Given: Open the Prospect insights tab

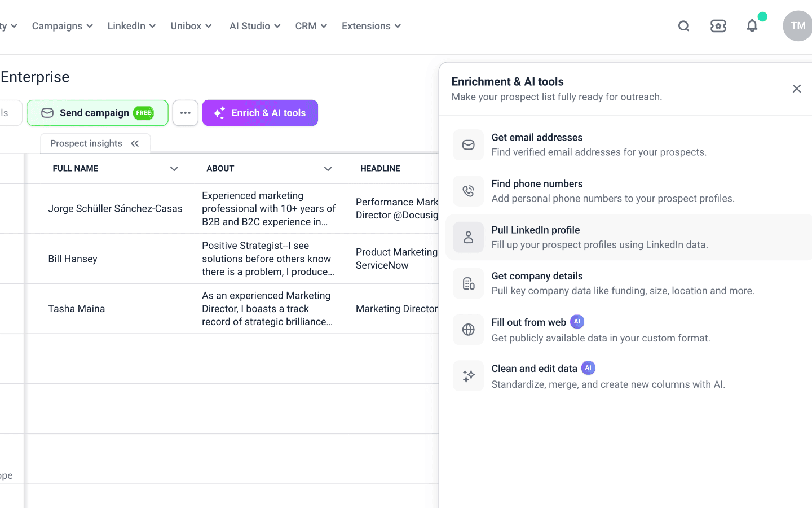Looking at the screenshot, I should (95, 143).
